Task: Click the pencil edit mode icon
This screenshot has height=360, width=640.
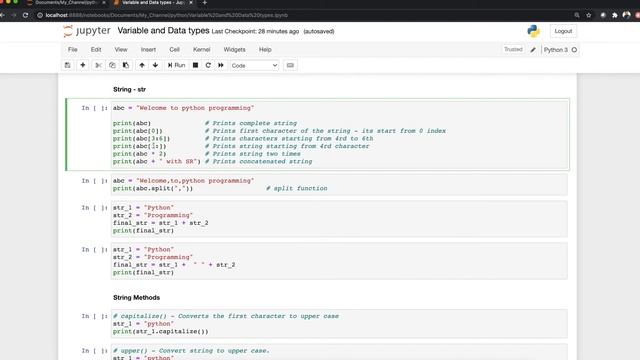Action: (x=533, y=50)
